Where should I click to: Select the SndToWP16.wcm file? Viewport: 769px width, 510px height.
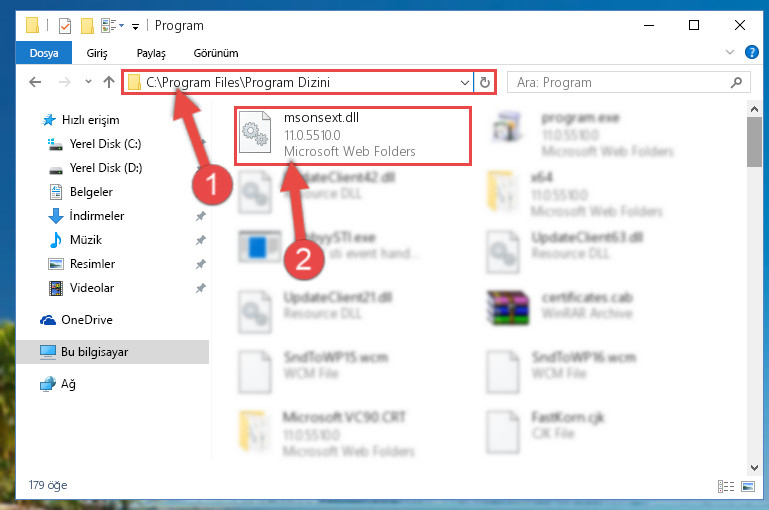point(562,372)
